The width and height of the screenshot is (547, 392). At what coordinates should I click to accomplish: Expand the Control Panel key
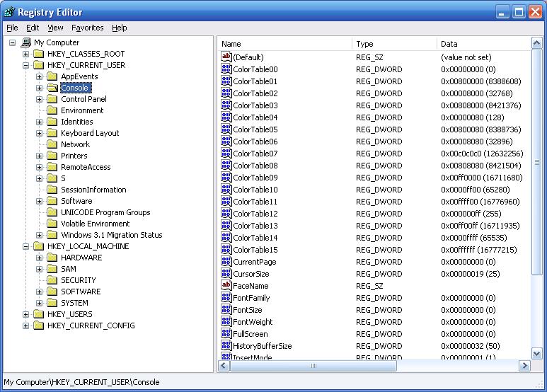pyautogui.click(x=40, y=99)
